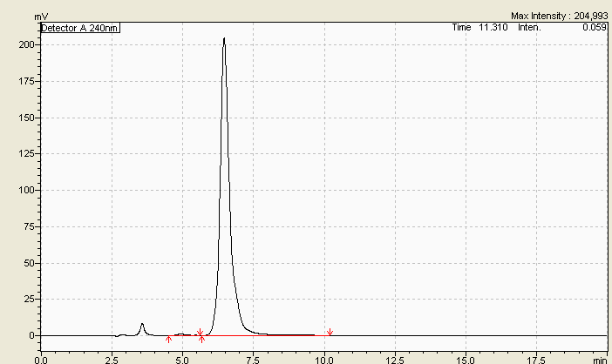Viewport: 612px width, 364px height.
Task: Click the apex of the main peak
Action: [x=224, y=38]
